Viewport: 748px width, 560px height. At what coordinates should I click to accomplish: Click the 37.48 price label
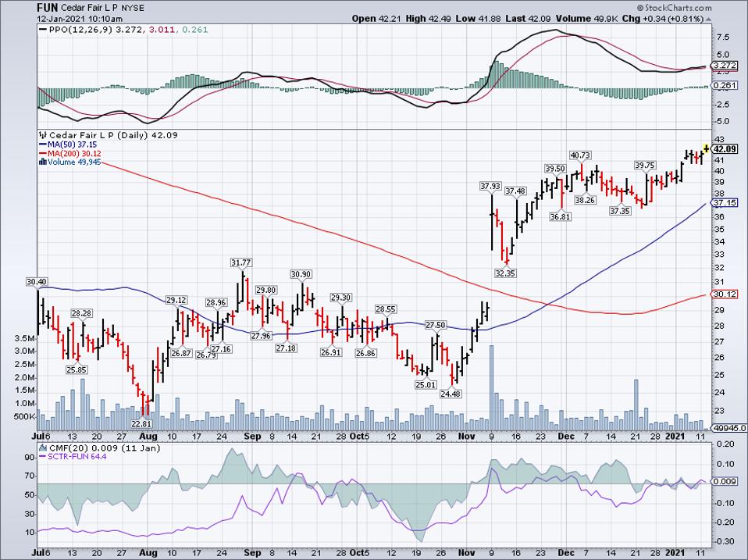[515, 191]
